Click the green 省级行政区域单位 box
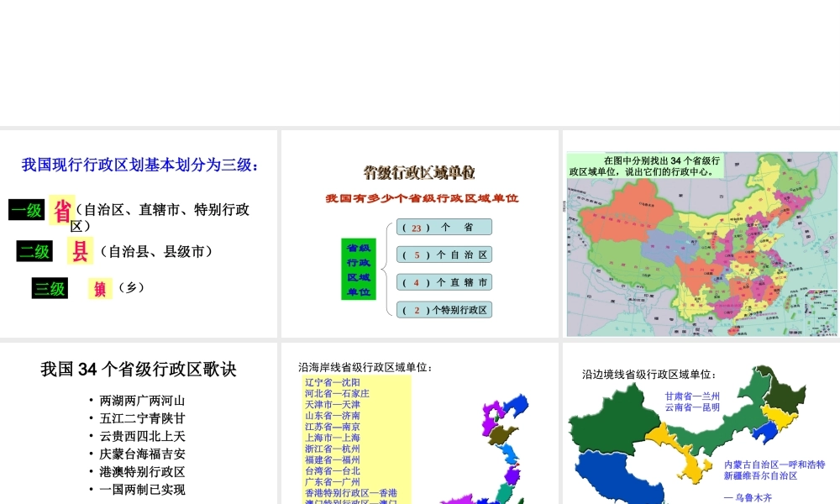Screen dimensions: 840x504 (359, 270)
